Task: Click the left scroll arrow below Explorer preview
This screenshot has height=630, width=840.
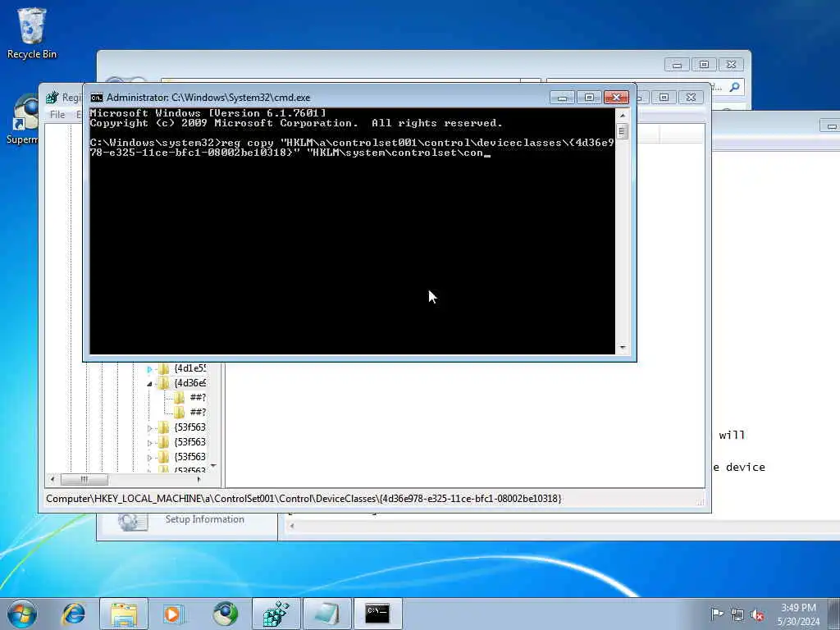Action: click(292, 526)
